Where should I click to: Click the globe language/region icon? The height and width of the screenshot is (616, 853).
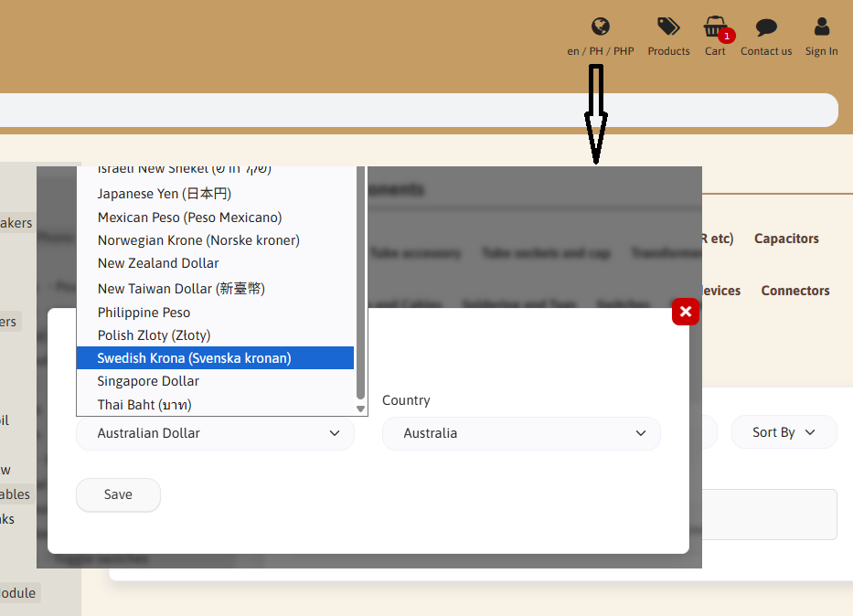[x=600, y=27]
